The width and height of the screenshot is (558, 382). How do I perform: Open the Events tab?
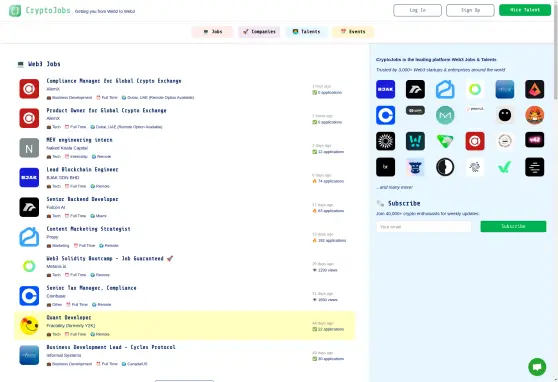tap(353, 32)
